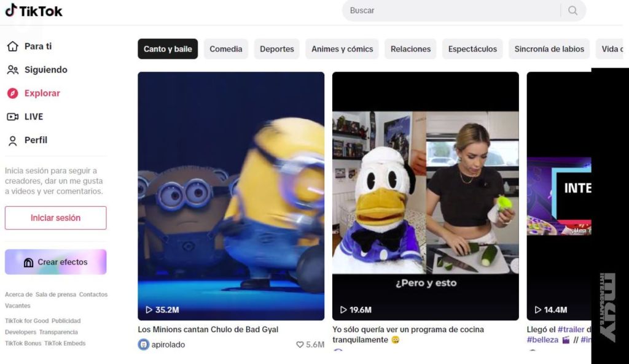The image size is (629, 364).
Task: Click the search magnifier icon
Action: tap(572, 10)
